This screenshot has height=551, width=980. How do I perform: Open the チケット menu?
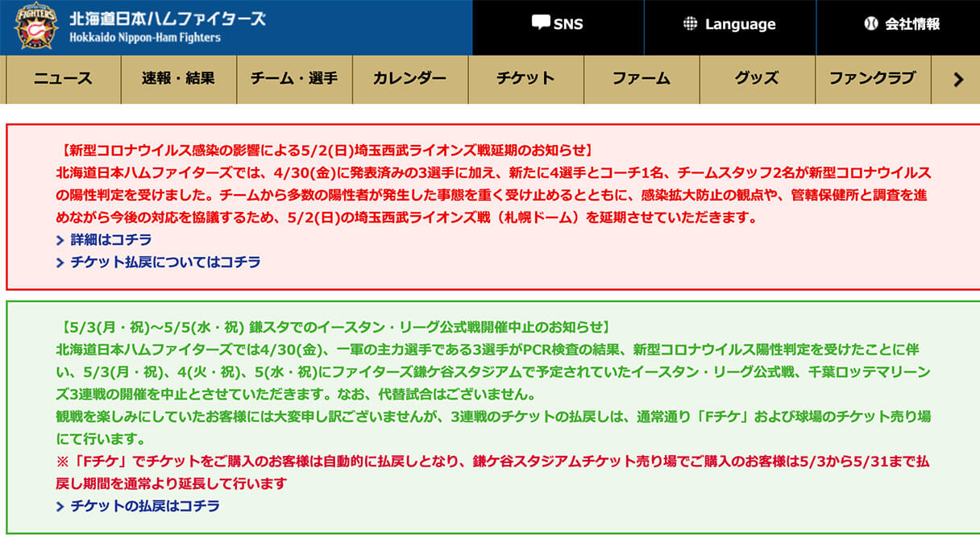pyautogui.click(x=525, y=79)
